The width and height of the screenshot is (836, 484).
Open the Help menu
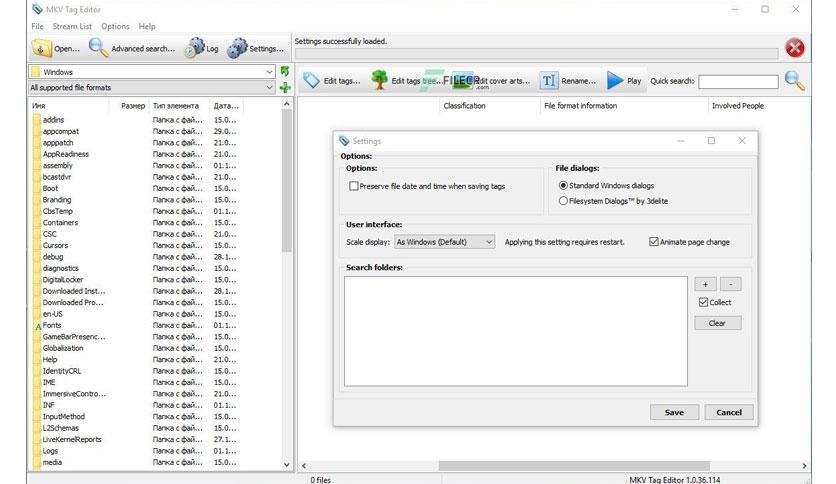pyautogui.click(x=147, y=26)
